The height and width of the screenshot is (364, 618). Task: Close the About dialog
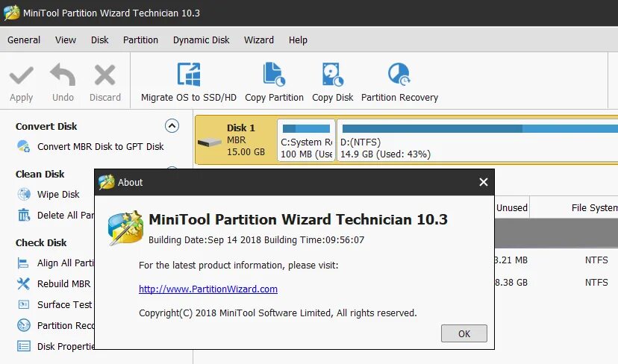click(x=484, y=182)
